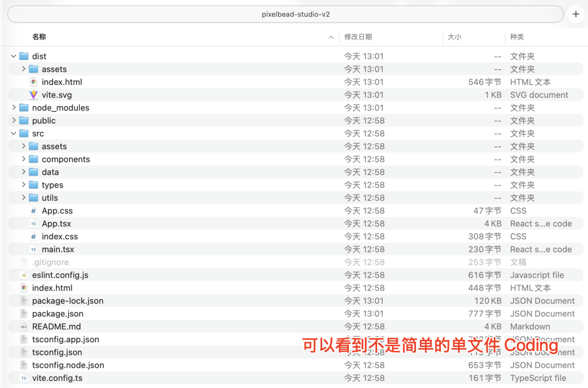Click the App.css file icon

coord(33,211)
